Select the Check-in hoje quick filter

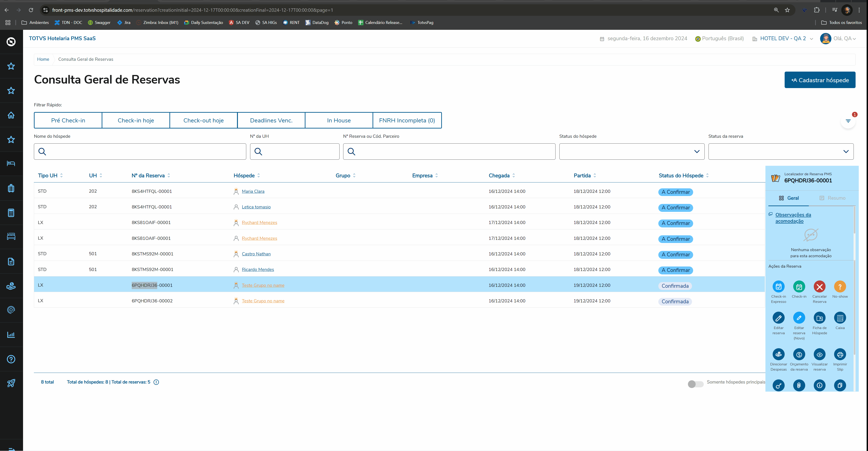pos(136,120)
